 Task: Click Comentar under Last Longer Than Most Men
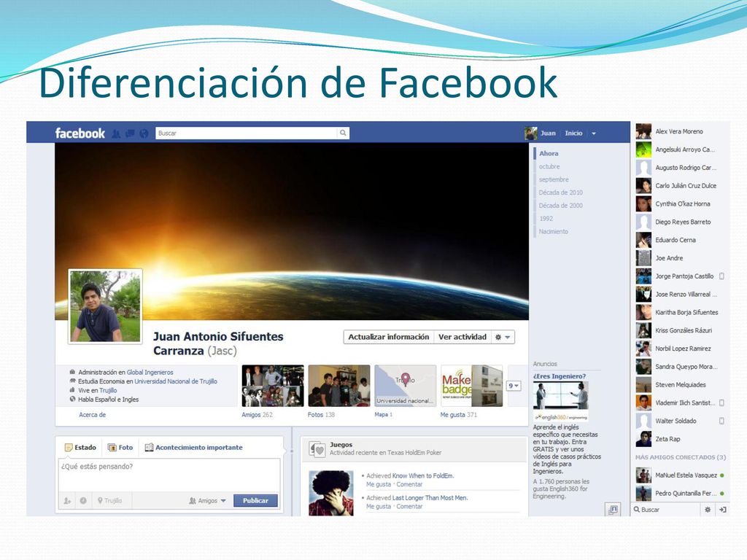[409, 507]
